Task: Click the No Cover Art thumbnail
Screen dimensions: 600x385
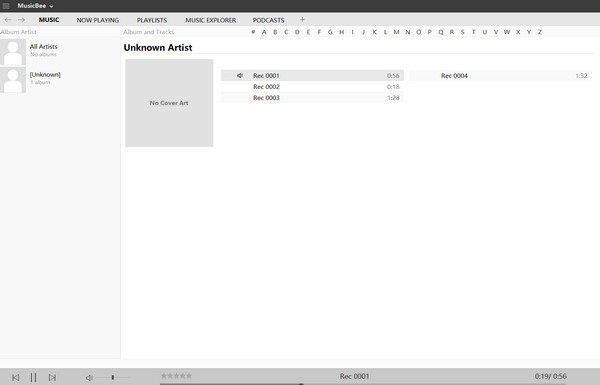Action: click(169, 103)
